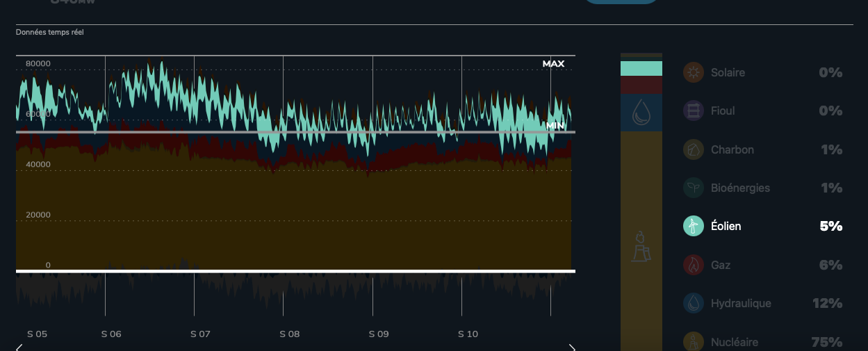868x351 pixels.
Task: Click the Nucléaire 75% value
Action: 826,341
